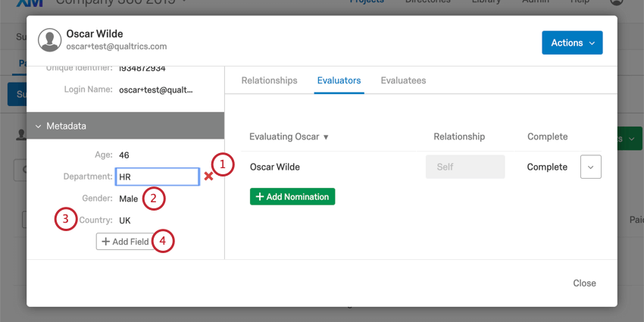Click the Age value 46
The image size is (644, 322).
point(124,155)
